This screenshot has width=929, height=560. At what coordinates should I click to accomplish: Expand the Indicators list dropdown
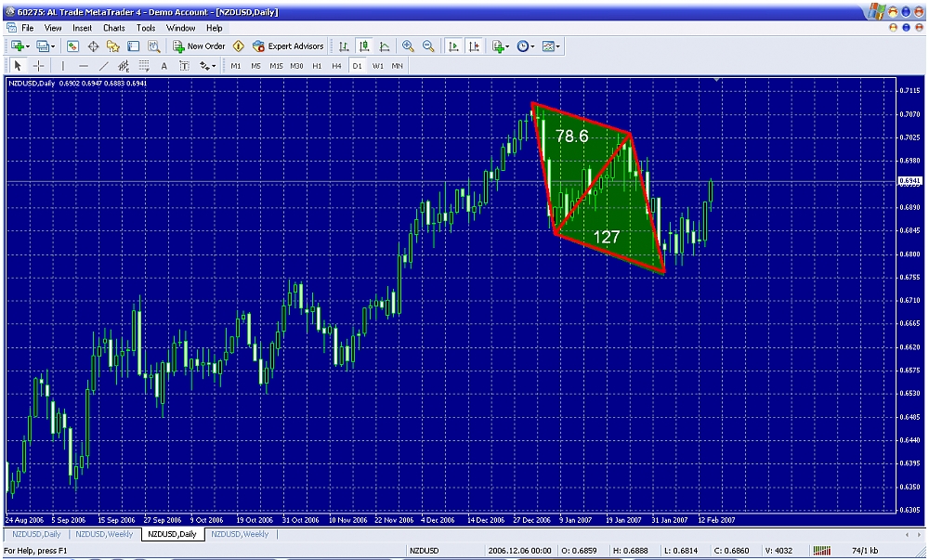tap(502, 46)
